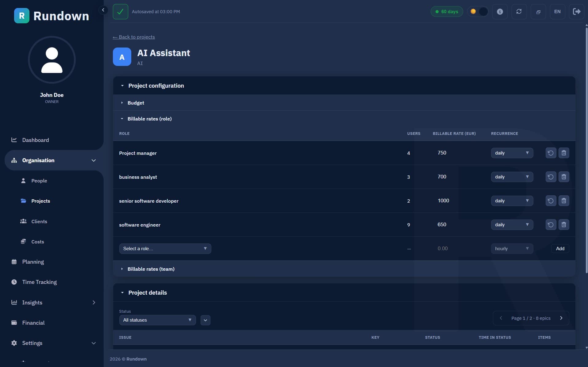
Task: Delete the senior software developer row
Action: point(564,201)
